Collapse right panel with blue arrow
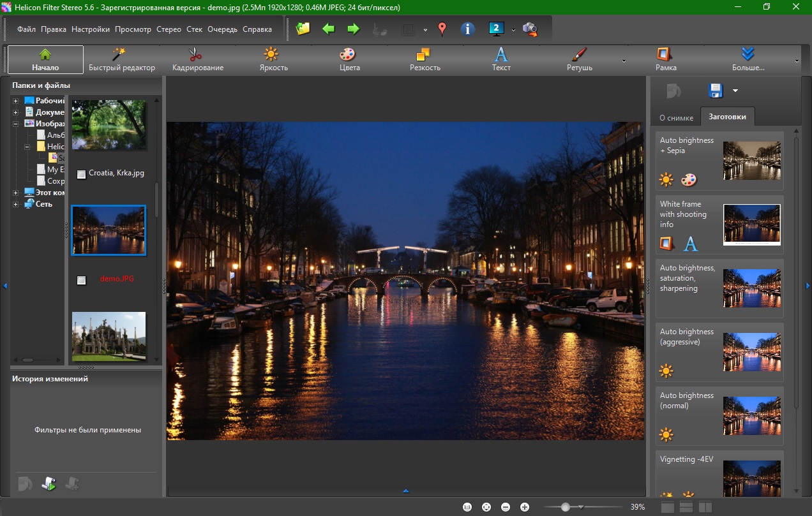812x516 pixels. click(808, 286)
